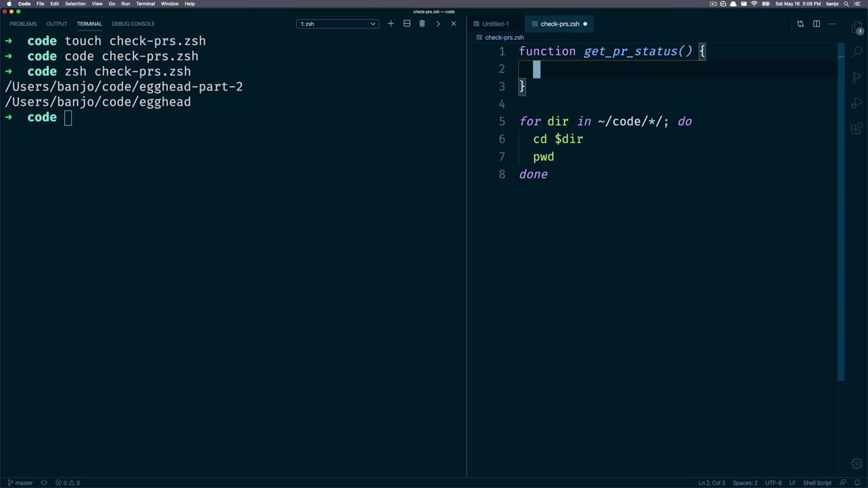This screenshot has width=868, height=488.
Task: Open the Run and Debug view
Action: [856, 103]
